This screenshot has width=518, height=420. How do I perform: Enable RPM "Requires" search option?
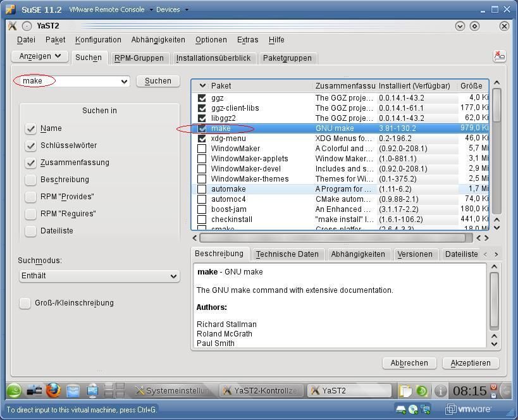pyautogui.click(x=31, y=214)
